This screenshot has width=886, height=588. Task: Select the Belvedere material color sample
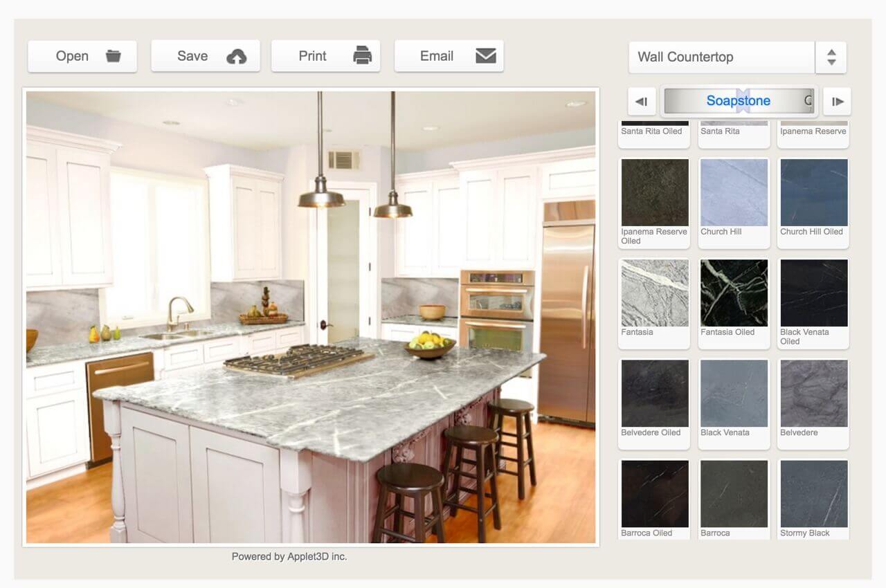pos(813,392)
